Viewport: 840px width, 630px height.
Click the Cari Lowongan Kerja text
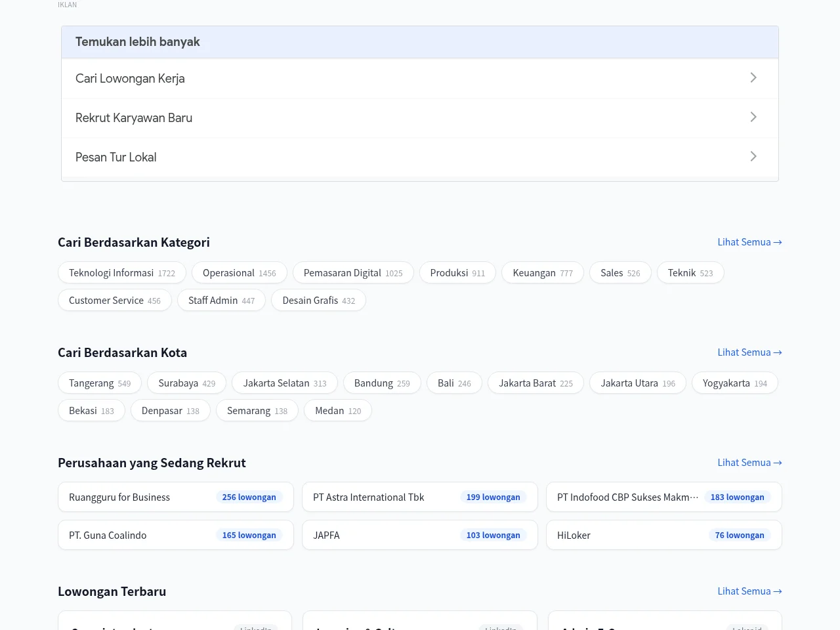130,79
